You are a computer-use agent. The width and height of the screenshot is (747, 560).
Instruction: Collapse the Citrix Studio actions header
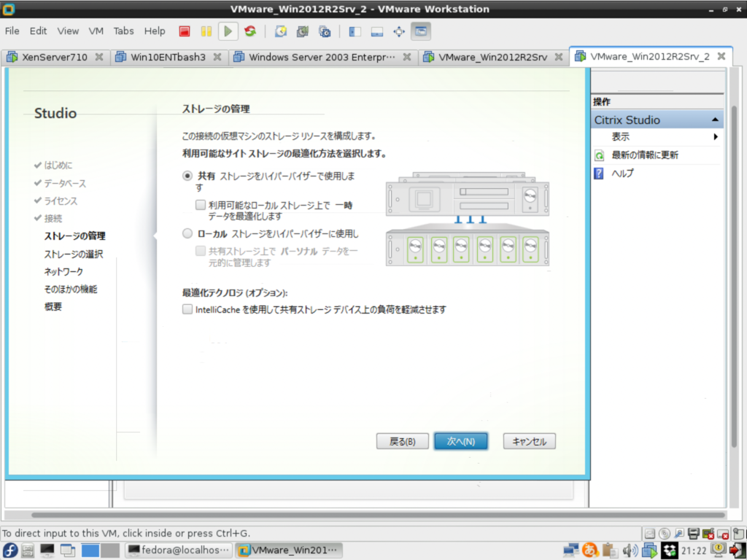pos(715,120)
